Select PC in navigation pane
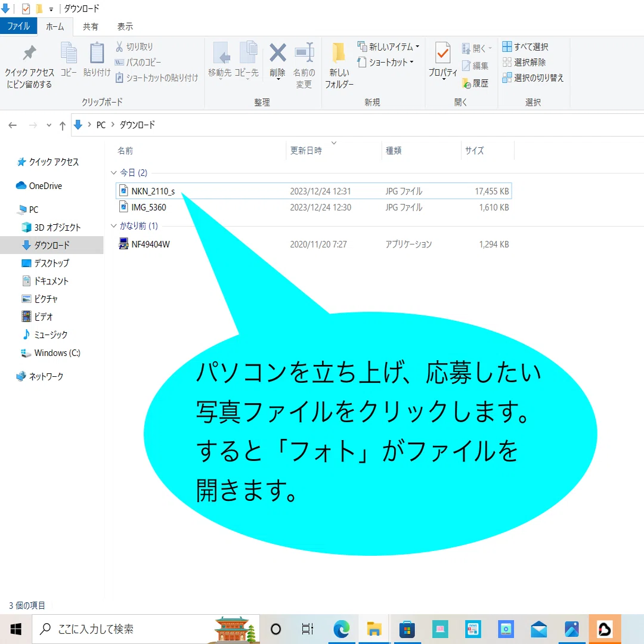Image resolution: width=644 pixels, height=644 pixels. pyautogui.click(x=28, y=210)
